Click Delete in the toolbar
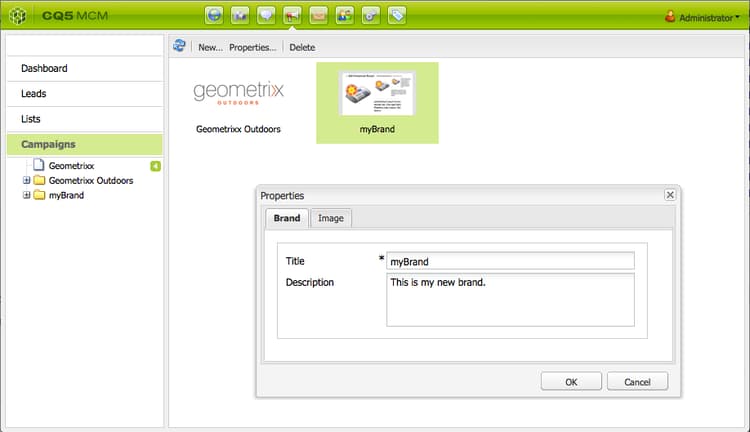750x432 pixels. [x=302, y=47]
